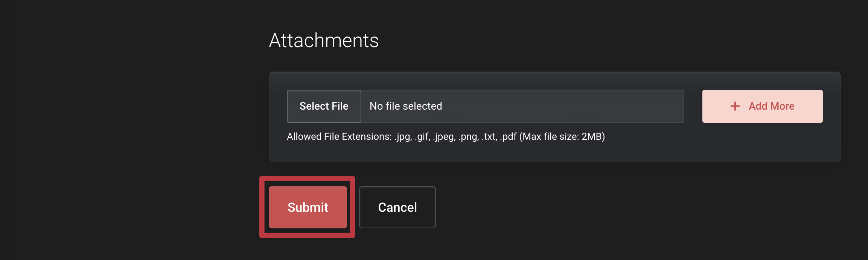
Task: Add another attachment row with Add More
Action: point(762,106)
